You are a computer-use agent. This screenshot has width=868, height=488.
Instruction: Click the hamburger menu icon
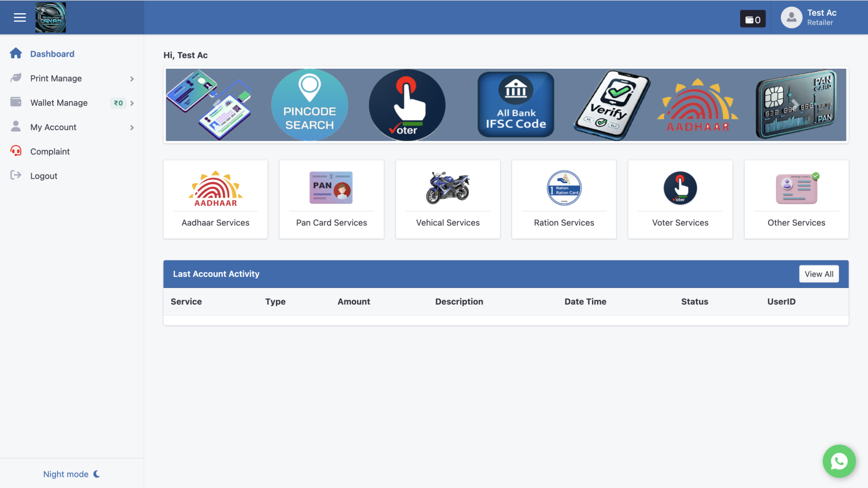20,17
